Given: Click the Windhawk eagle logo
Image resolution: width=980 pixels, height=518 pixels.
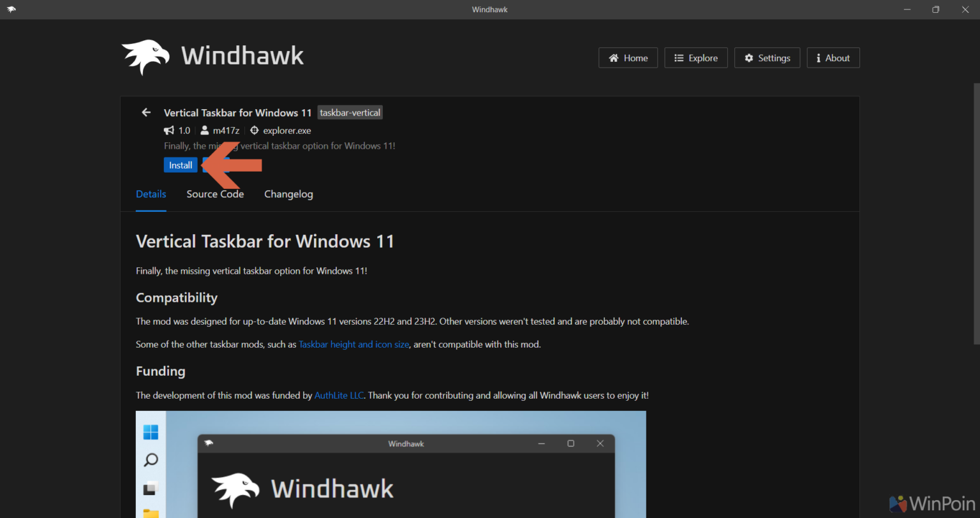Looking at the screenshot, I should coord(145,56).
